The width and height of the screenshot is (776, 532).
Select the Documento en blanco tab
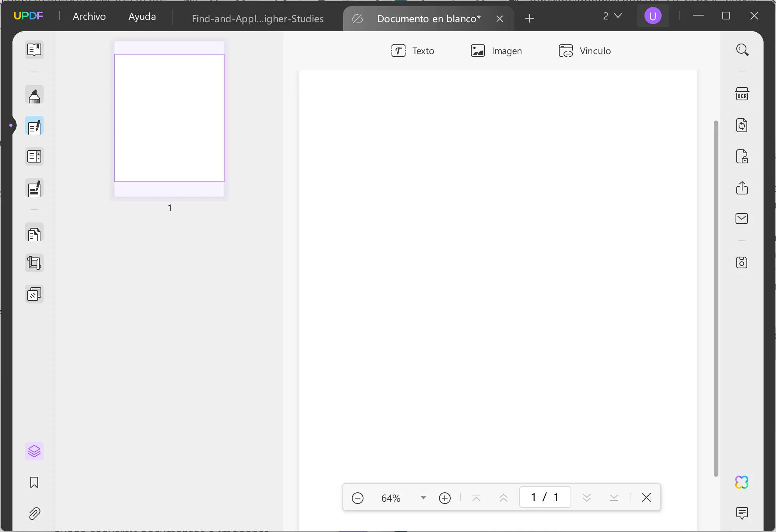coord(429,19)
